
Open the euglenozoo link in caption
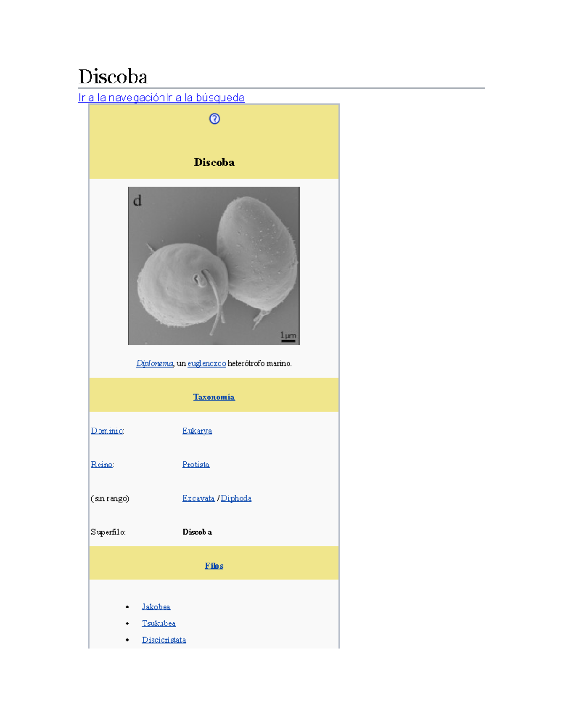click(207, 363)
